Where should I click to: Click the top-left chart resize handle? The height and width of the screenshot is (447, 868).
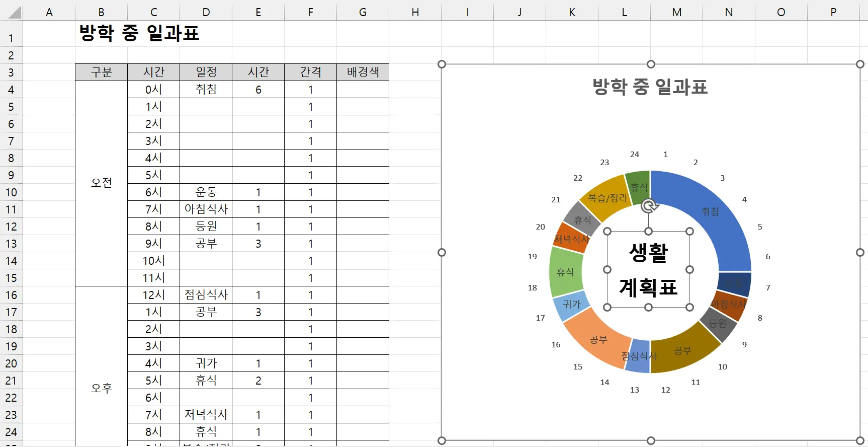[442, 64]
